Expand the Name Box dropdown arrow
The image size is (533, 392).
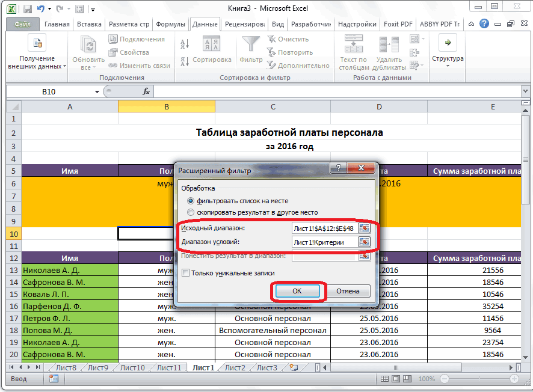tap(97, 91)
